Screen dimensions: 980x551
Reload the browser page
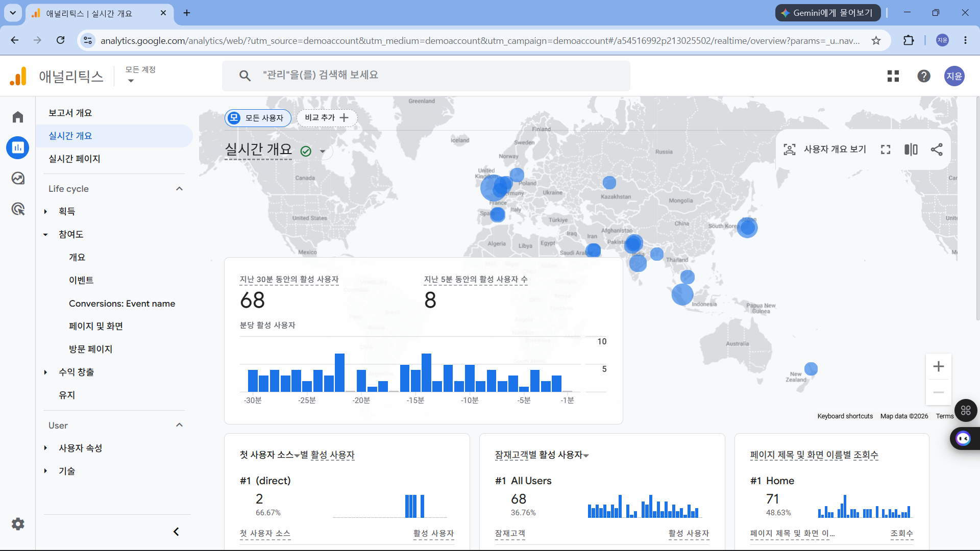[x=61, y=40]
